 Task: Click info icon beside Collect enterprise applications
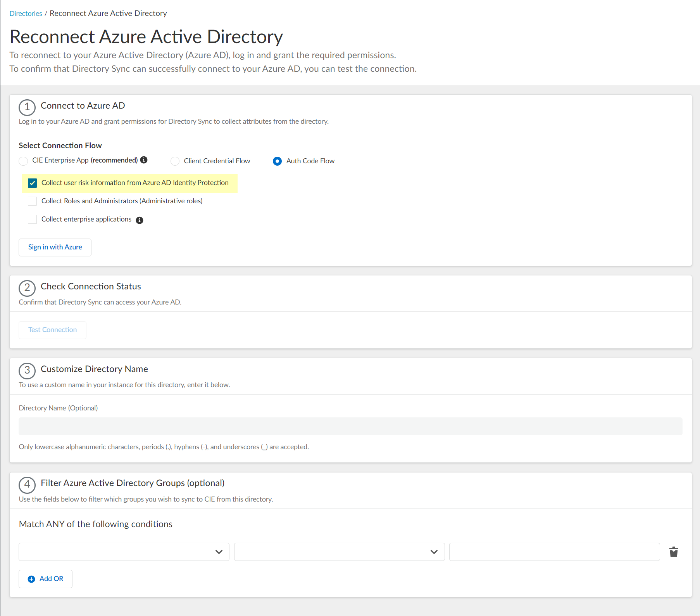[x=140, y=220]
